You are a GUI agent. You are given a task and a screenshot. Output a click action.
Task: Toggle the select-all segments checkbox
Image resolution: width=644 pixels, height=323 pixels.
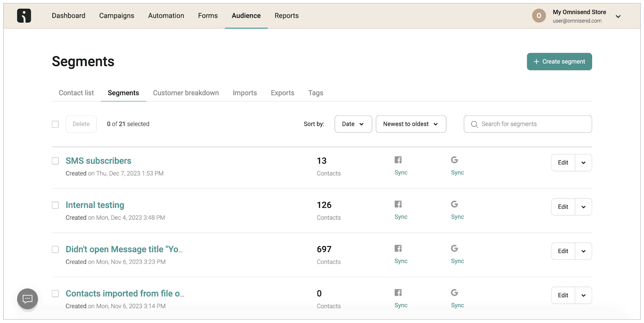(56, 124)
